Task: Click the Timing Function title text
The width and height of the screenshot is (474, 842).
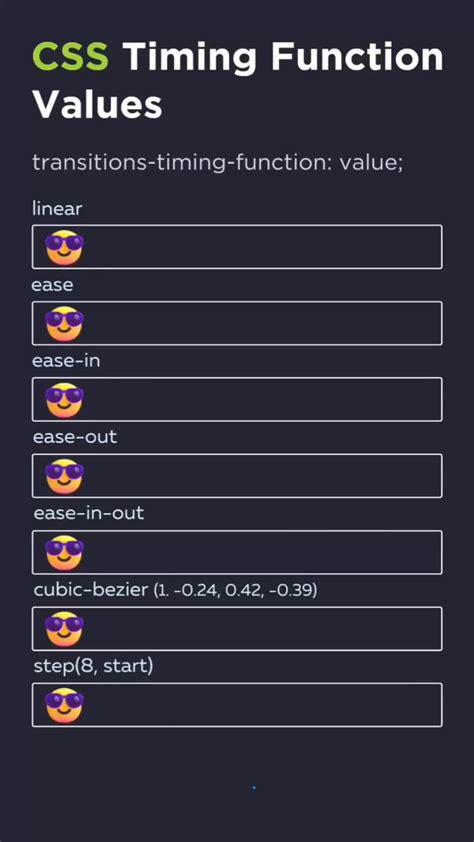Action: pyautogui.click(x=283, y=56)
